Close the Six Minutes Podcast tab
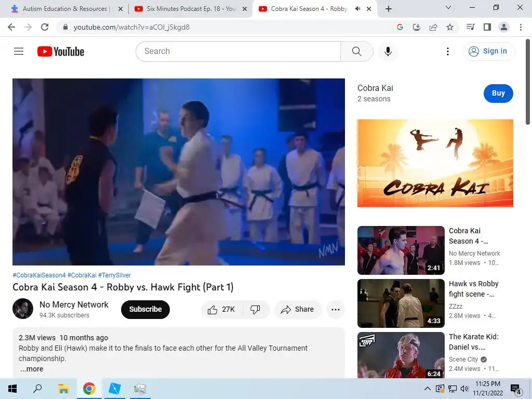 point(245,9)
